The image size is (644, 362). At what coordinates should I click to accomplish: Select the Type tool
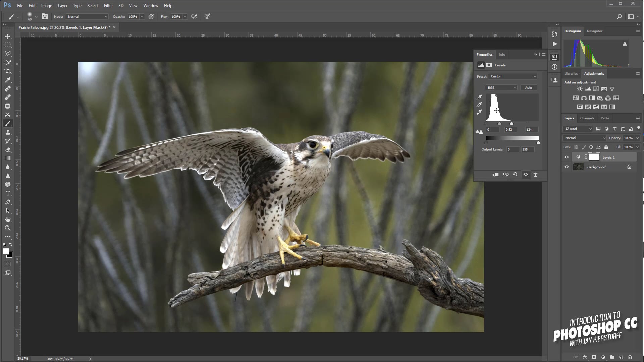tap(7, 193)
